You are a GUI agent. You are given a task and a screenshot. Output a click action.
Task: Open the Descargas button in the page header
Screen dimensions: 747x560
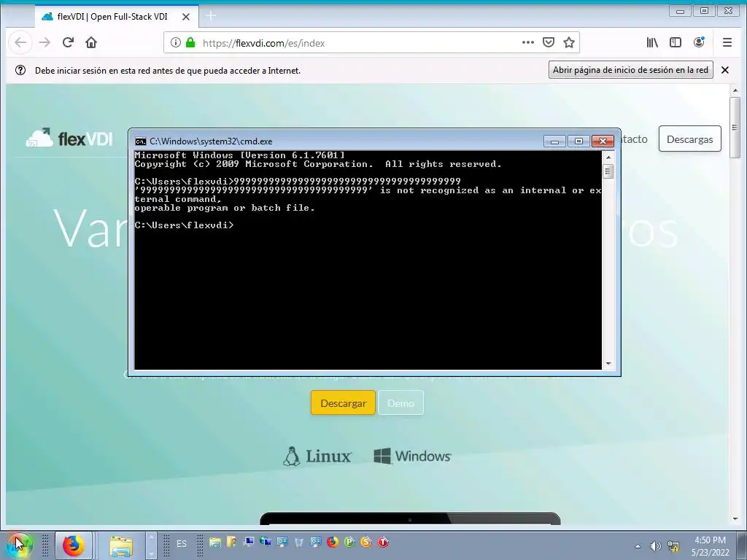pos(689,139)
